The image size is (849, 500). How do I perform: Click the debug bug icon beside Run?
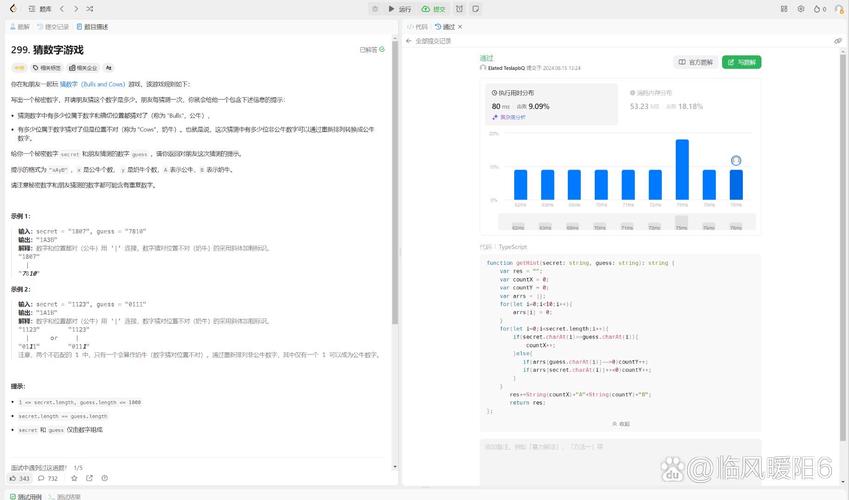(x=375, y=9)
